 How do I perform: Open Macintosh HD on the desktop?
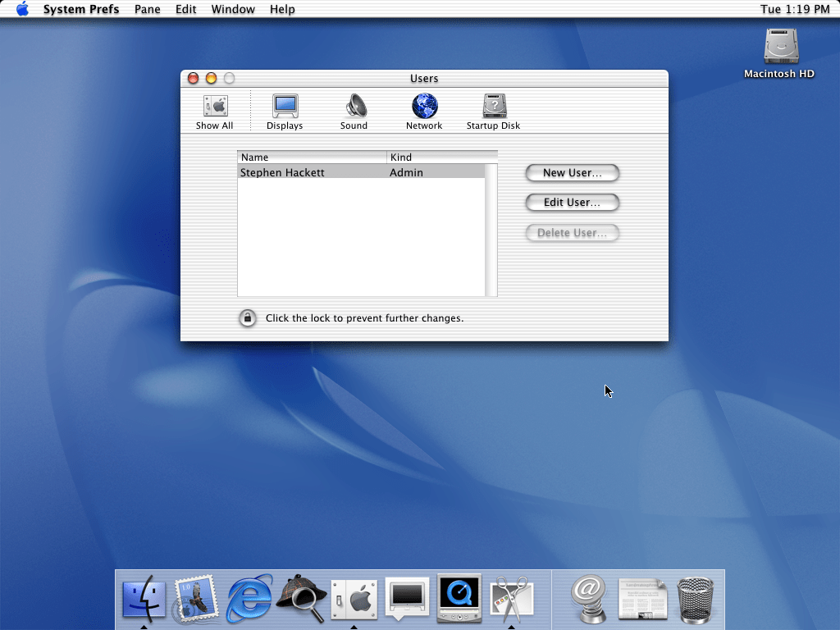tap(779, 48)
